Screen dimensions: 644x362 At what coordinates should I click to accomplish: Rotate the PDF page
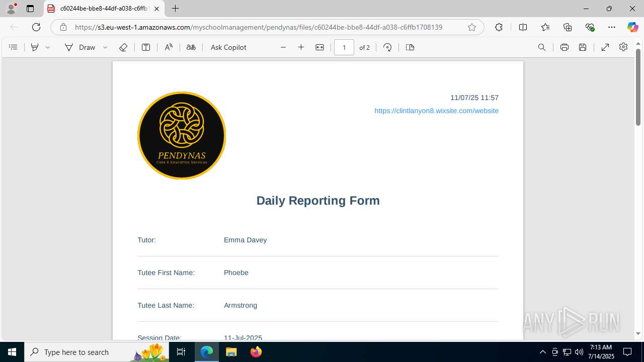pyautogui.click(x=387, y=47)
